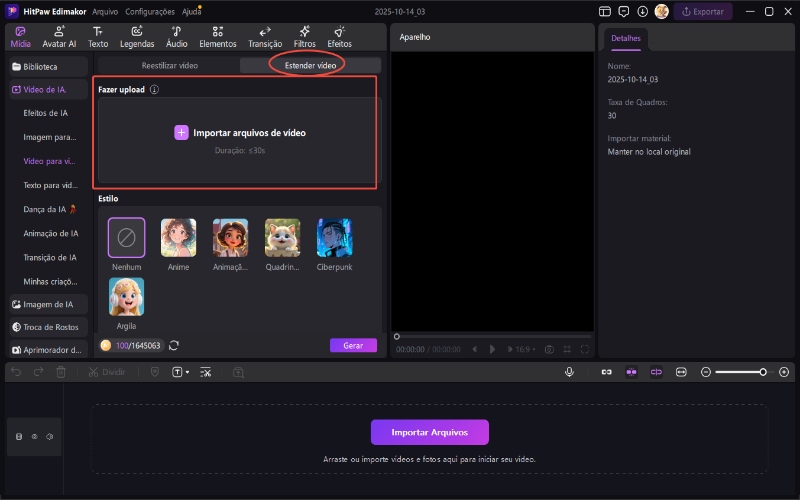Zoom in the timeline
The width and height of the screenshot is (800, 500).
[784, 372]
